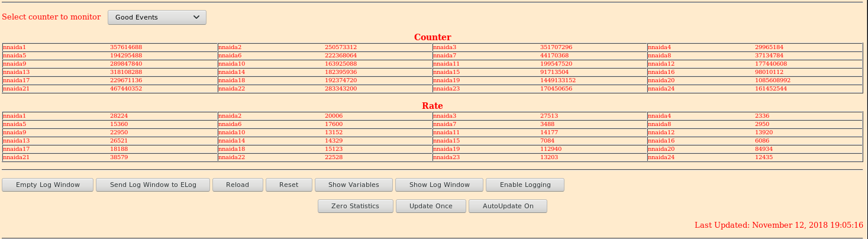This screenshot has height=239, width=868.
Task: Select rate value 27513
Action: click(549, 116)
